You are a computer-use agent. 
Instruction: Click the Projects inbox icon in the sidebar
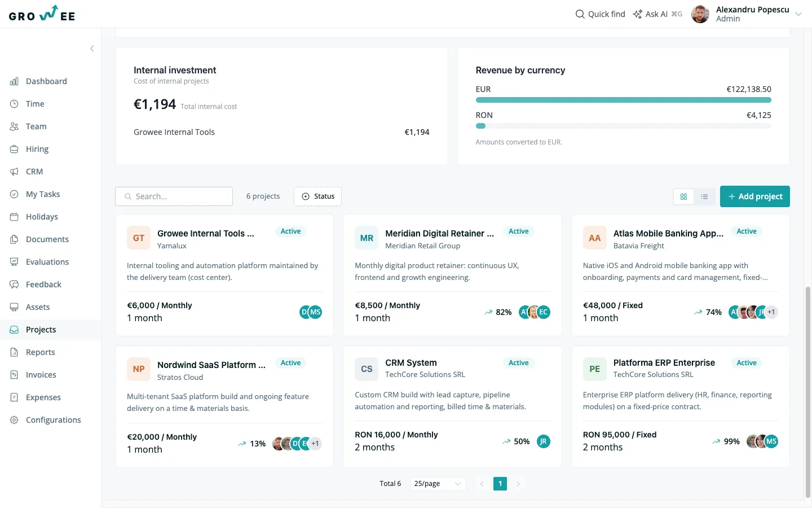pyautogui.click(x=14, y=330)
